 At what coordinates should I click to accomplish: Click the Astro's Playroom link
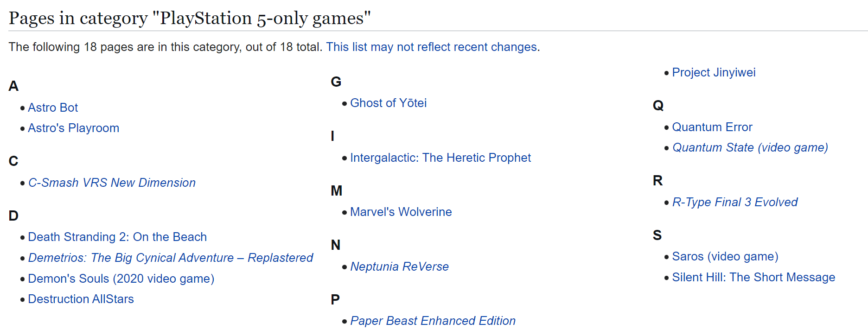(x=73, y=128)
